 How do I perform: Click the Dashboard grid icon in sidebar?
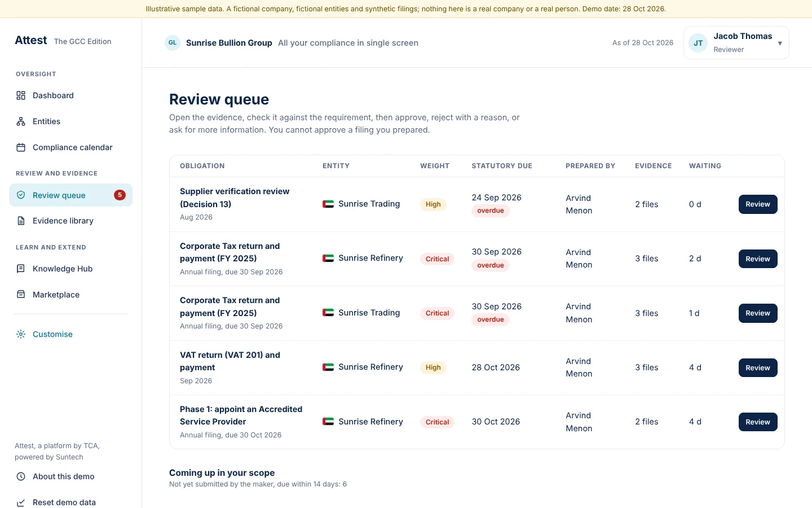click(21, 95)
